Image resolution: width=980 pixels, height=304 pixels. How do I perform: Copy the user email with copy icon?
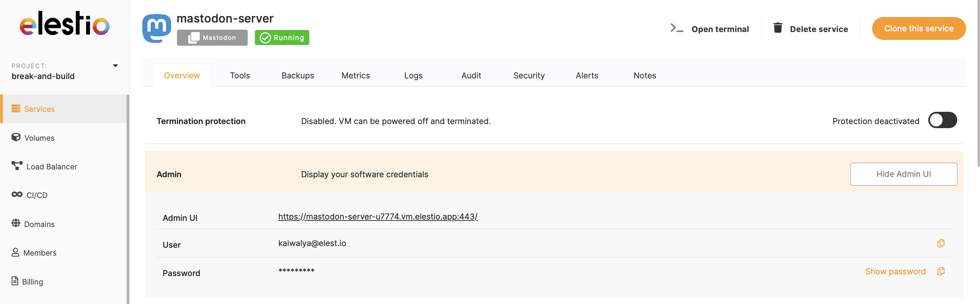pos(941,243)
